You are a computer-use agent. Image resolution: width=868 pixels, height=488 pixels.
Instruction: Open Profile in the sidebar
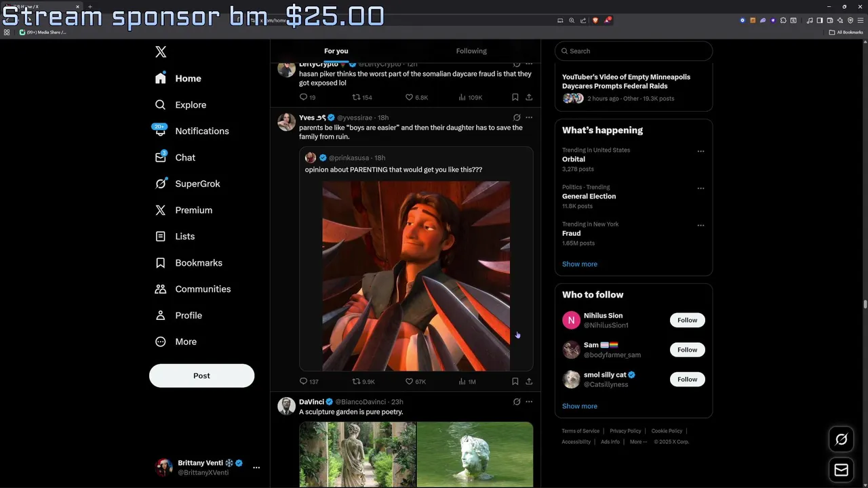[x=178, y=315]
